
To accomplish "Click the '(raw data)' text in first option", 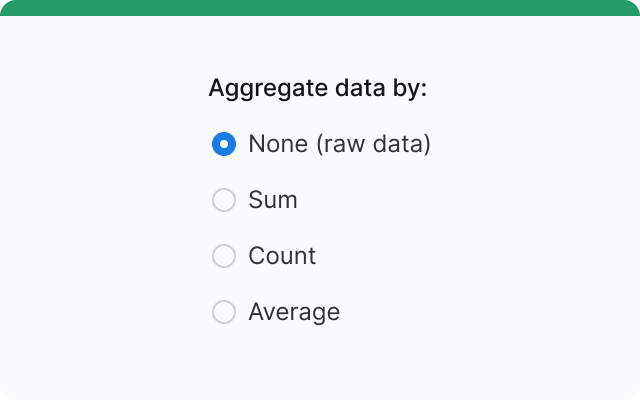I will pyautogui.click(x=373, y=144).
